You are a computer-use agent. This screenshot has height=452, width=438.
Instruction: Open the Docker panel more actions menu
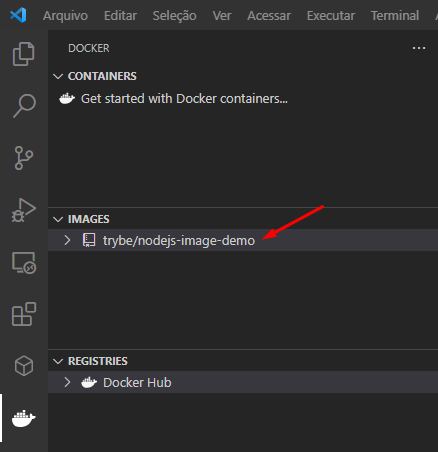click(x=419, y=48)
